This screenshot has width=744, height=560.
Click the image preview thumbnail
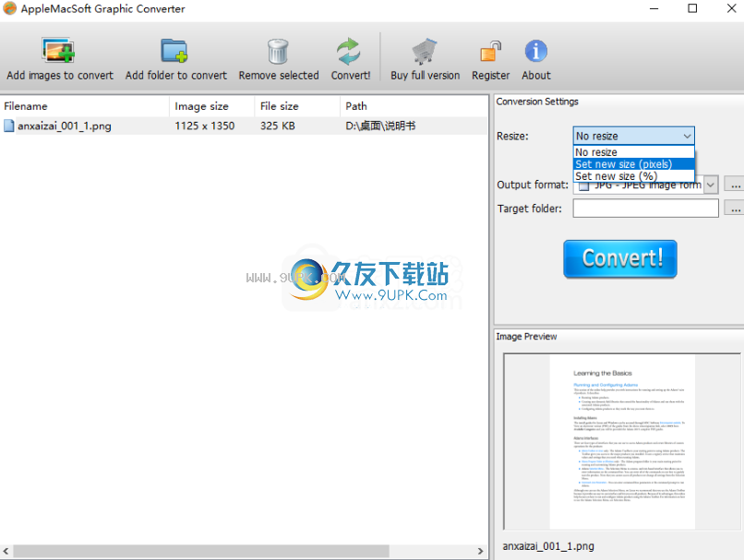622,442
